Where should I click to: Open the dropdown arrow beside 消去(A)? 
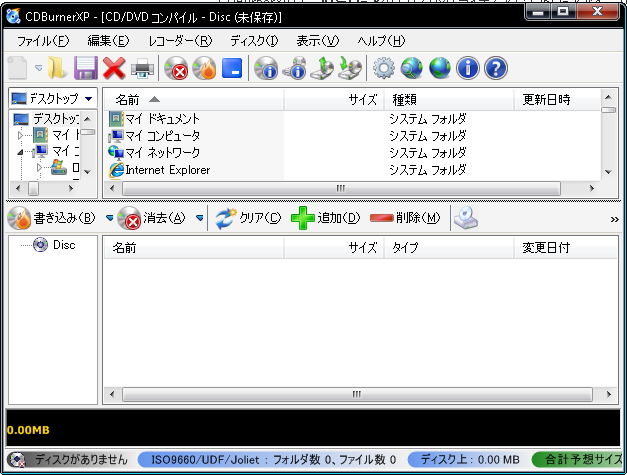point(200,218)
